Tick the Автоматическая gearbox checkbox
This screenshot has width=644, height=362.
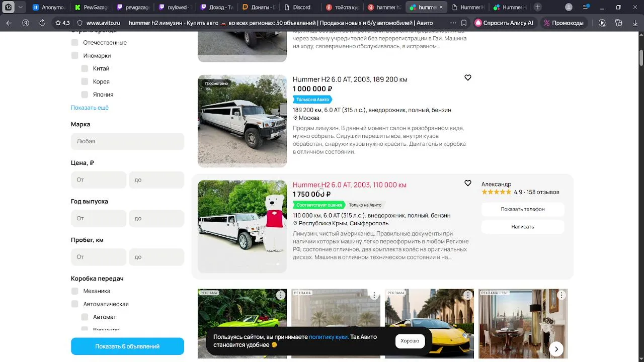pos(74,304)
